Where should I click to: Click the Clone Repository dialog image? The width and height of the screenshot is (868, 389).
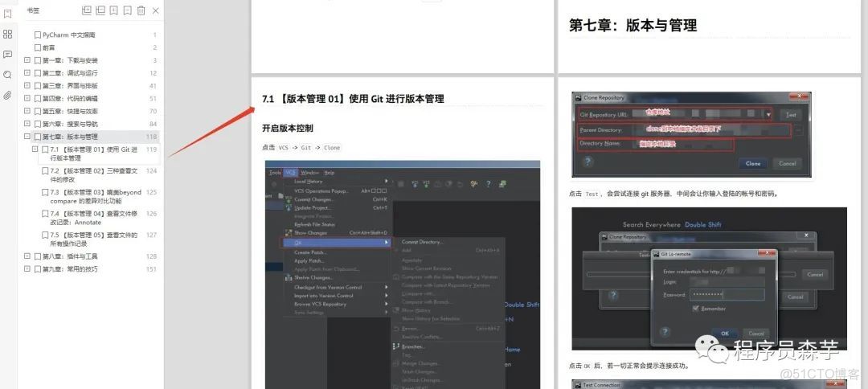691,135
